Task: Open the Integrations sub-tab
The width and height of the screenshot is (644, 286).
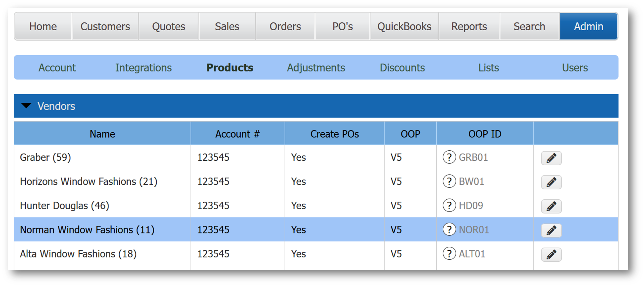Action: tap(143, 67)
